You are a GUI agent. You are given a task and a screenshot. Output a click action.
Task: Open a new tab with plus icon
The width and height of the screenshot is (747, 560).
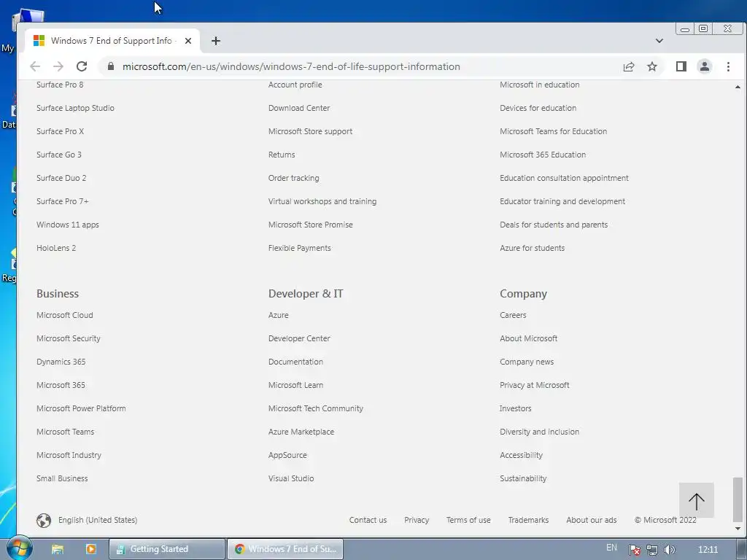click(x=216, y=41)
